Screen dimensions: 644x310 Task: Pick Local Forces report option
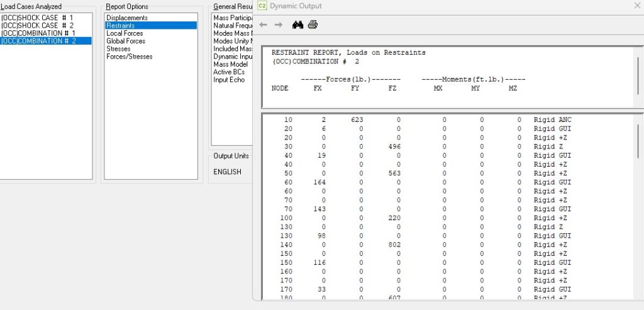tap(125, 33)
